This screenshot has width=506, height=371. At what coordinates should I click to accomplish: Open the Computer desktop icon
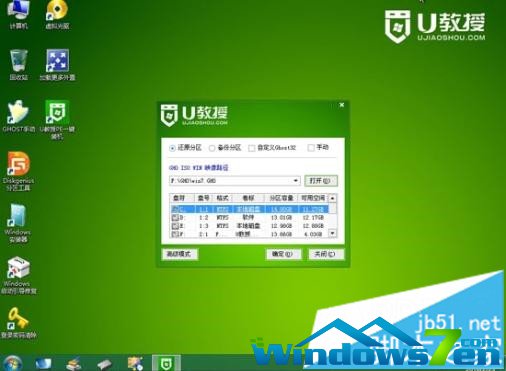[18, 15]
